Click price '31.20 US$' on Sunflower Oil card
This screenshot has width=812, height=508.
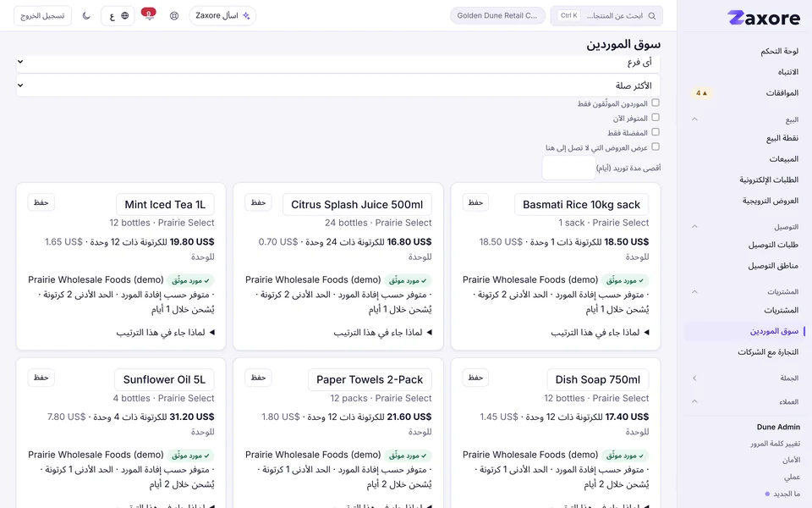tap(192, 417)
